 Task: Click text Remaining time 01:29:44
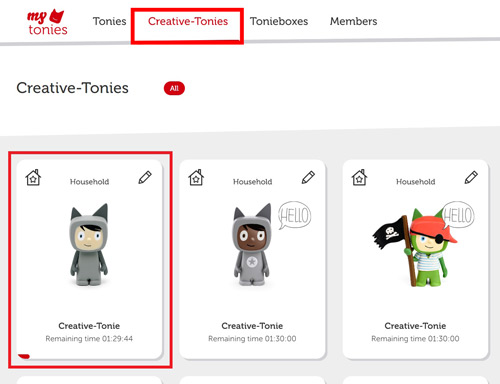[89, 339]
